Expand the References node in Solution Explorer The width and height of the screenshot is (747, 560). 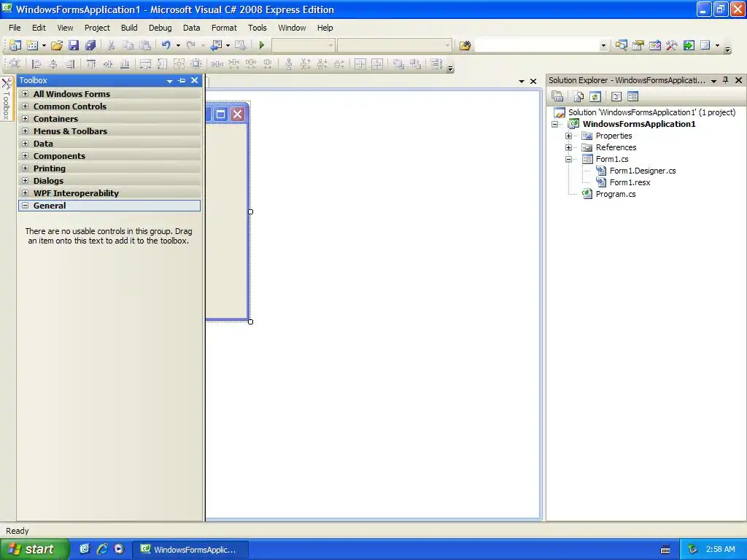(568, 147)
